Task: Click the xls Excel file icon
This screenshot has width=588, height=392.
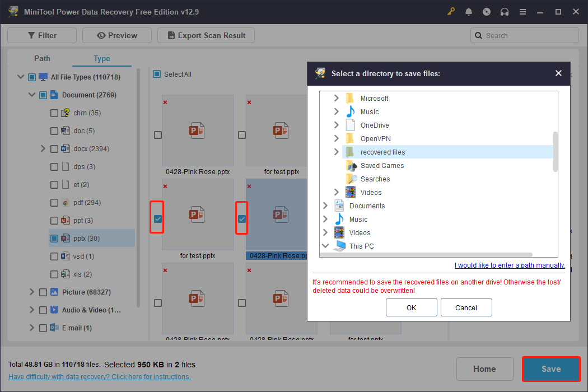Action: pos(66,274)
